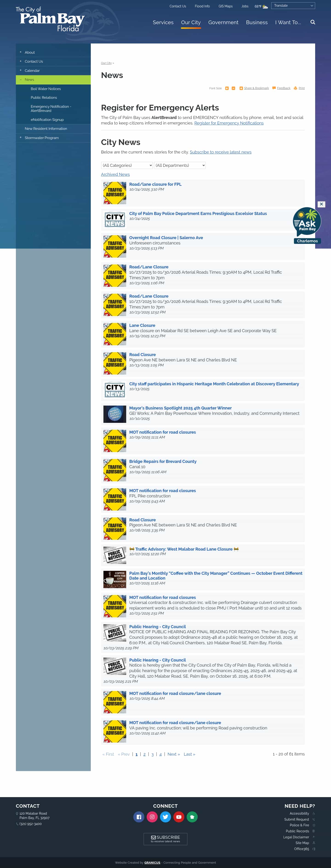Click Public Notices thumbnail beside West Malabar advisory
This screenshot has width=331, height=868.
tap(115, 555)
